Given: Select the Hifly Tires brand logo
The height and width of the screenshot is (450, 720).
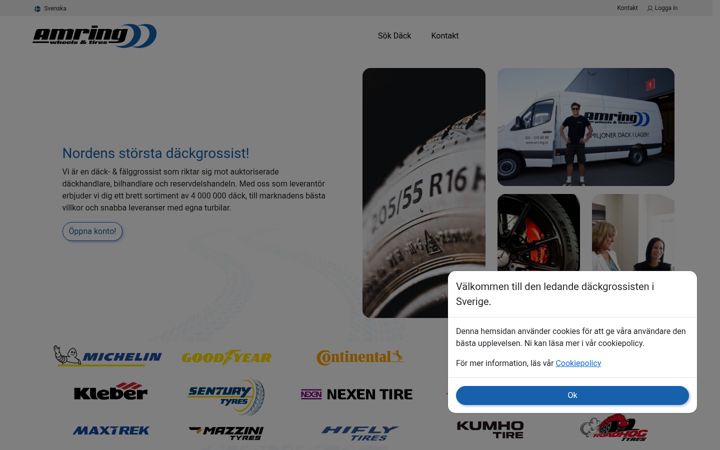Looking at the screenshot, I should point(360,433).
